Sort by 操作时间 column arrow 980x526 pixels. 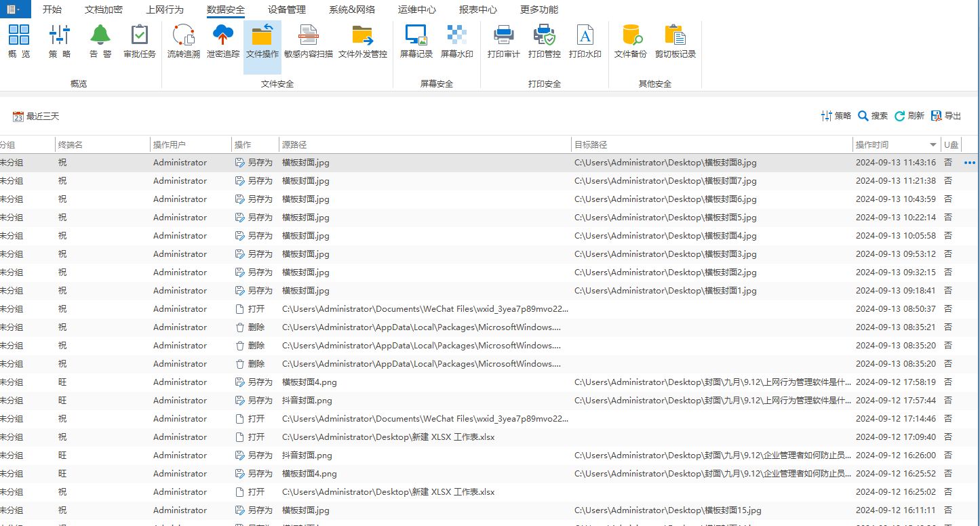933,145
